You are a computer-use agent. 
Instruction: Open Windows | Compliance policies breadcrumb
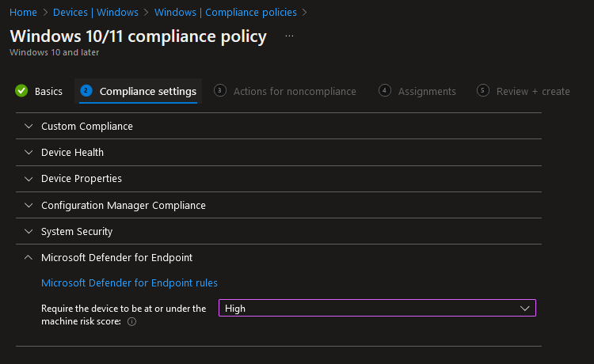226,13
